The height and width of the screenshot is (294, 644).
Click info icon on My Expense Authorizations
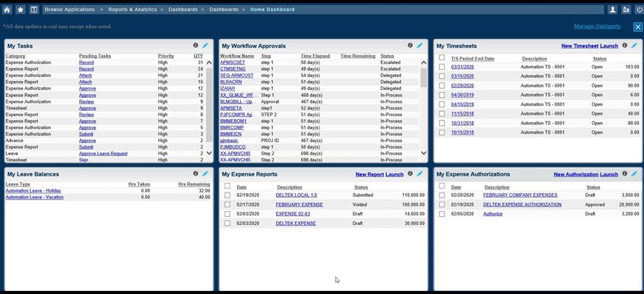[625, 174]
